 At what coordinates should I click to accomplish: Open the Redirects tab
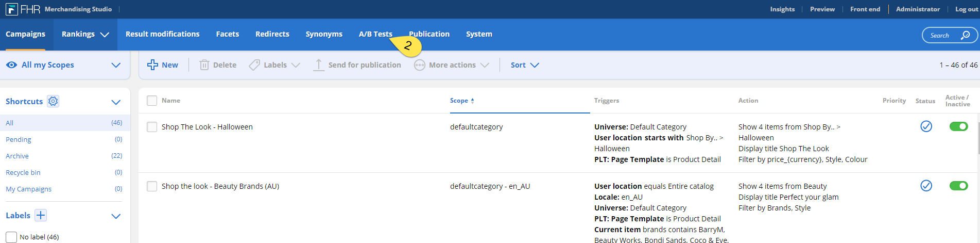272,34
